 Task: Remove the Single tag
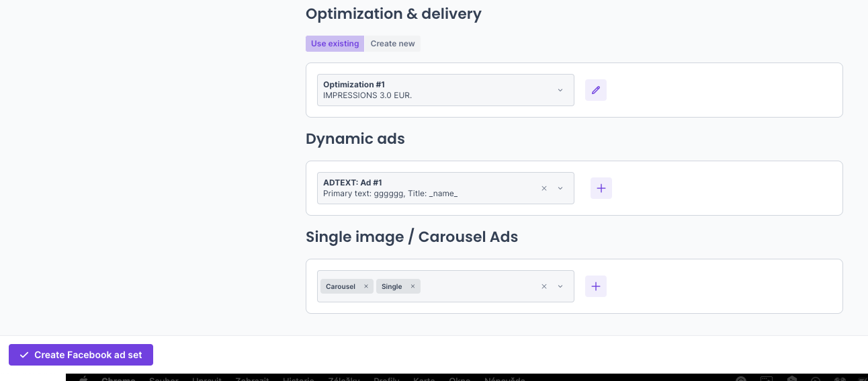click(413, 286)
